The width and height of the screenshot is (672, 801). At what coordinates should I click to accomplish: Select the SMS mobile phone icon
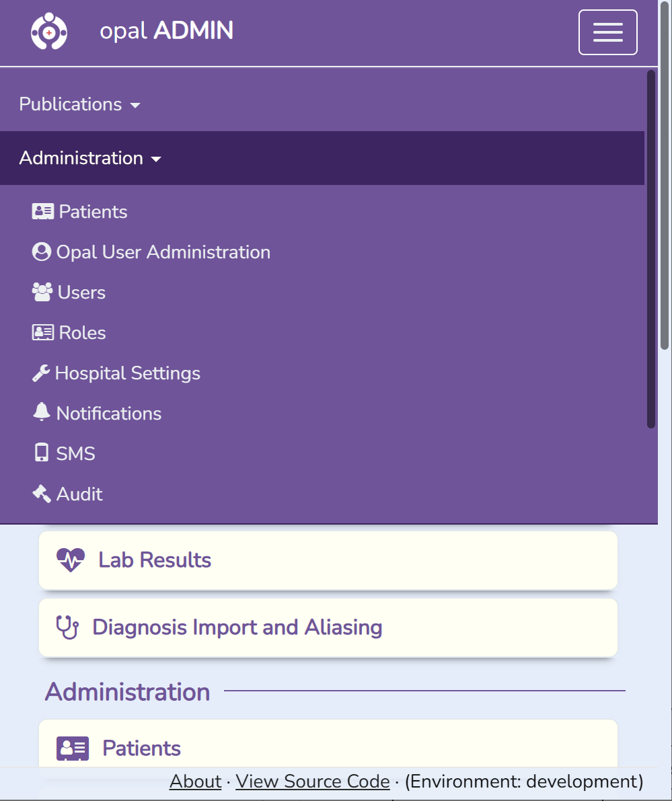[x=40, y=453]
